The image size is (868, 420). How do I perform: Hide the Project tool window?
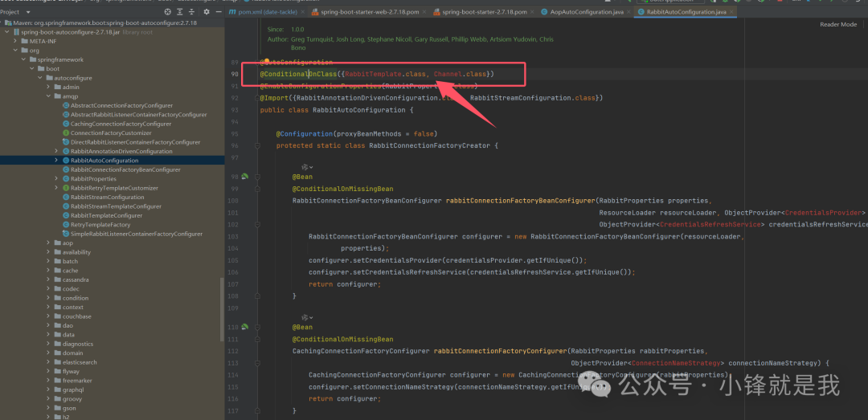(218, 11)
